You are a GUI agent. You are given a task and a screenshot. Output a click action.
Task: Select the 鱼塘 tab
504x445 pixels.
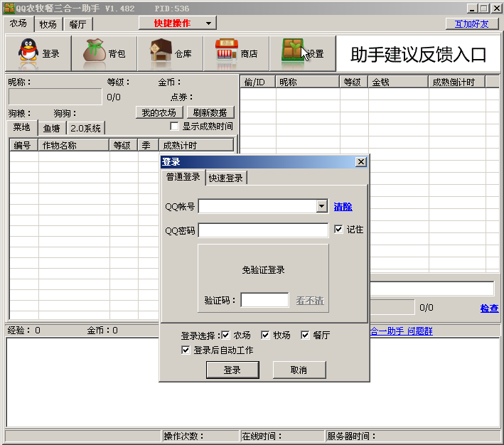[x=52, y=128]
